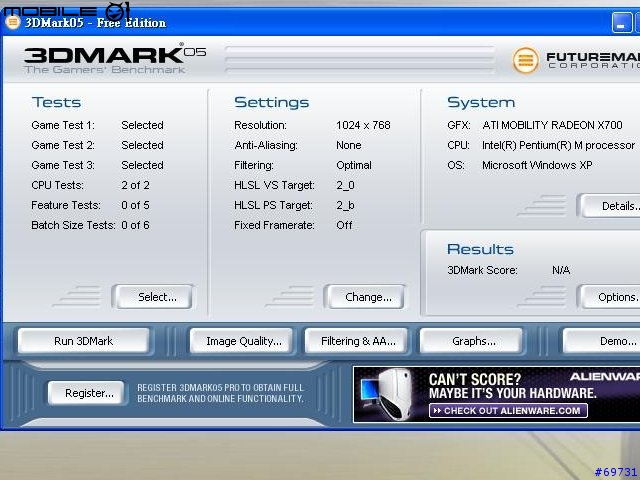Viewport: 640px width, 480px height.
Task: Click the Futuremark Corporation logo icon
Action: coord(525,60)
